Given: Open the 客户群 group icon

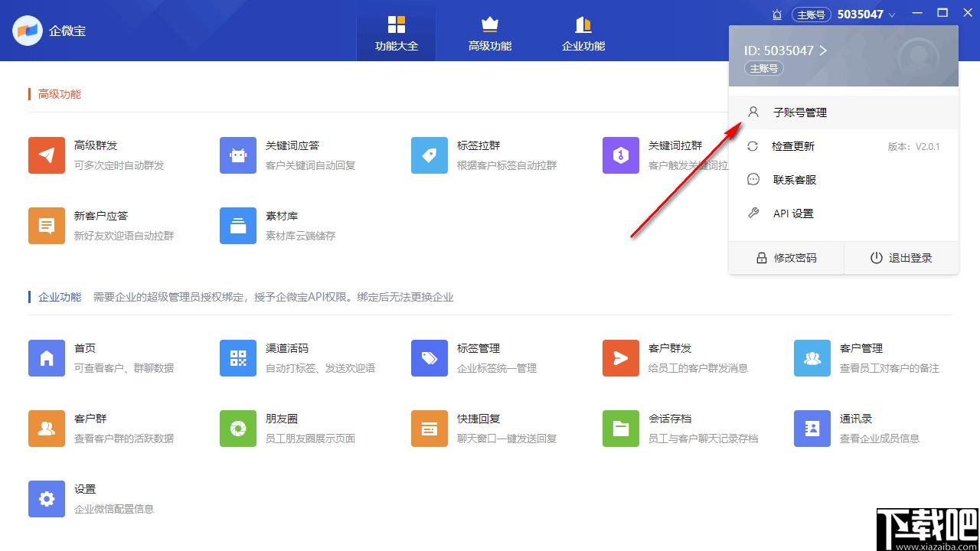Looking at the screenshot, I should [x=47, y=429].
